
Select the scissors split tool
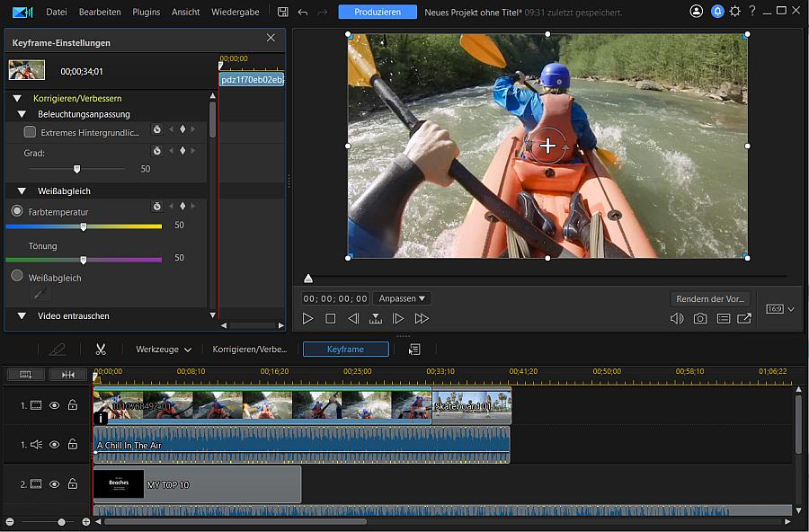[101, 349]
